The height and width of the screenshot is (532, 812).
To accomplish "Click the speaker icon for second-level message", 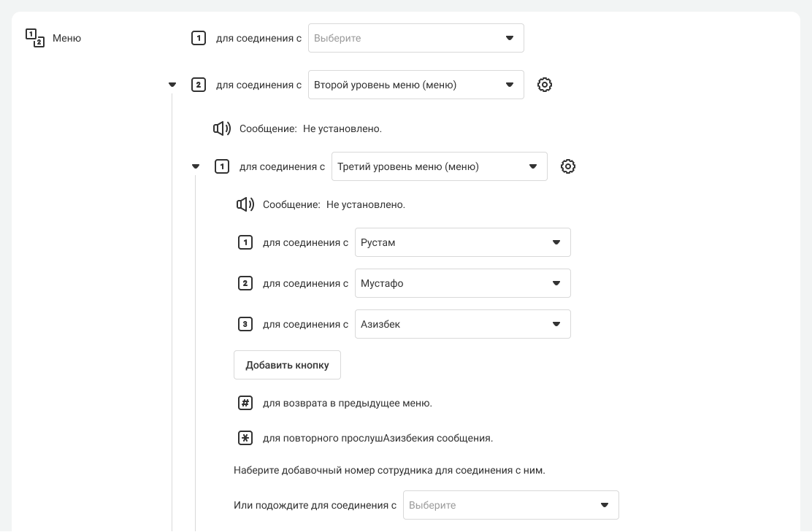I will [222, 128].
